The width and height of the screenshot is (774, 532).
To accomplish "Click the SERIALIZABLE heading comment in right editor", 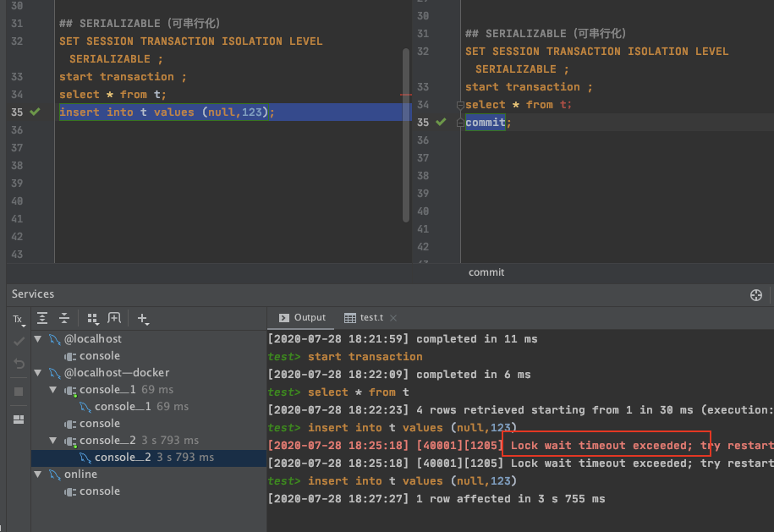I will tap(546, 34).
